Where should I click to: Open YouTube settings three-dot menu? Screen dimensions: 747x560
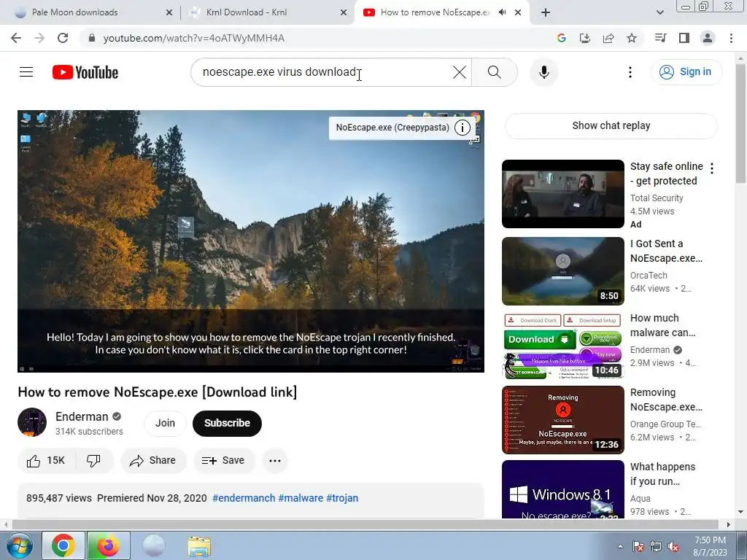click(630, 72)
